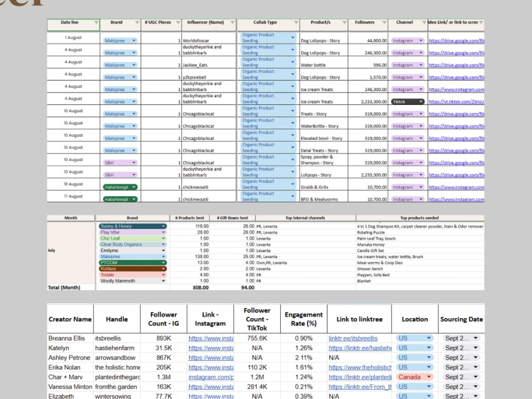Viewport: 532px width, 399px height.
Task: Open the drive link for Worldofoscar
Action: pos(456,41)
